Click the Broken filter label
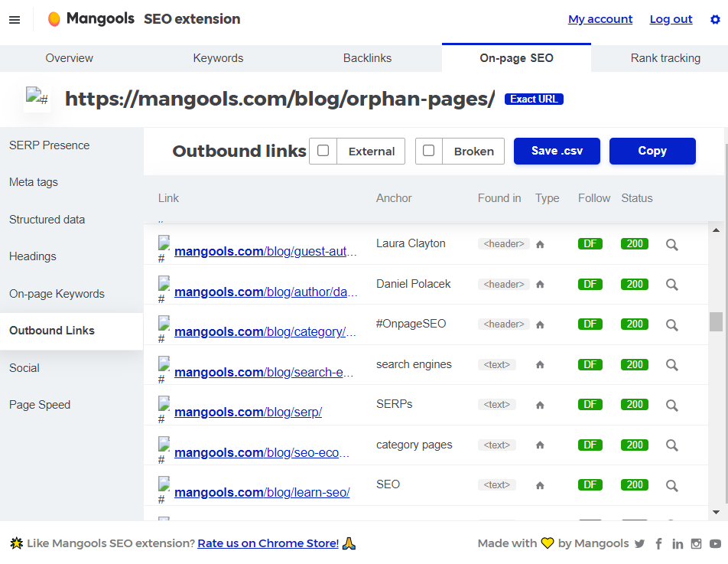The width and height of the screenshot is (728, 564). [473, 152]
